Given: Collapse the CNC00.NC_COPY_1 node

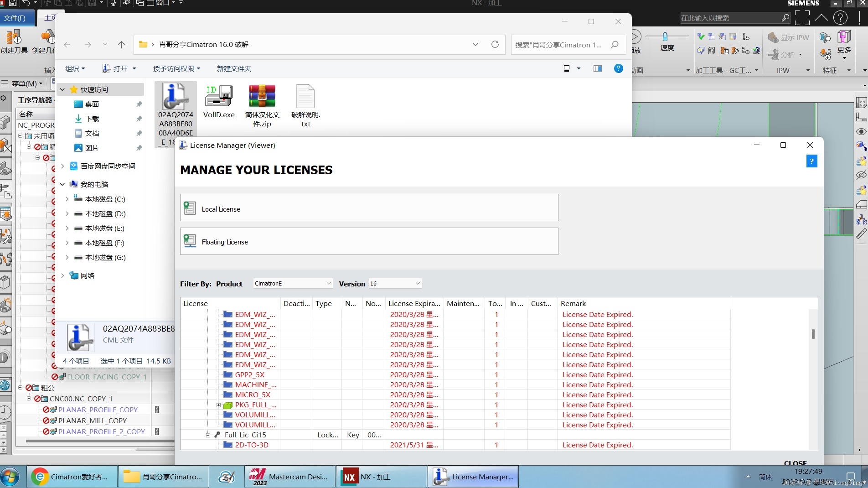Looking at the screenshot, I should pyautogui.click(x=29, y=399).
